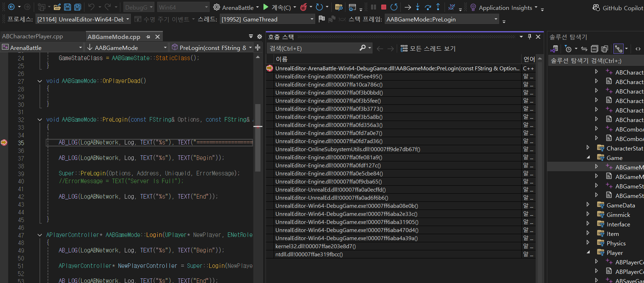Screen dimensions: 644x283
Task: Step Over the current line
Action: pos(428,7)
